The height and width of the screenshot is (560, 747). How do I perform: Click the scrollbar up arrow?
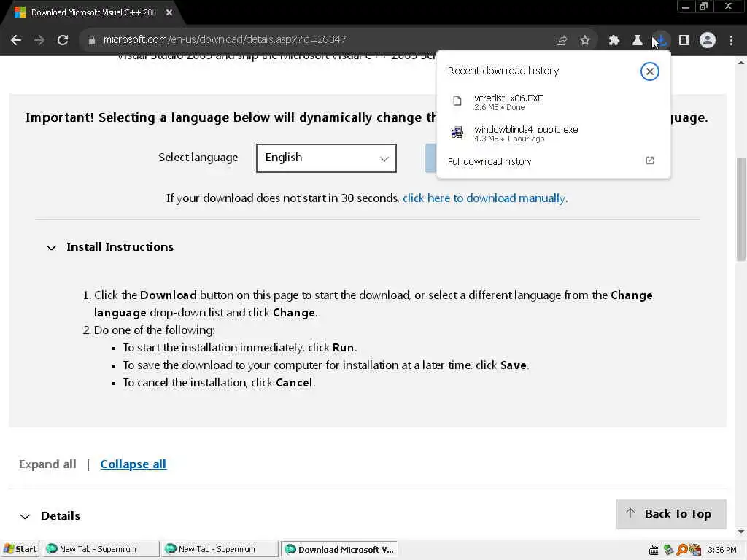(x=741, y=63)
